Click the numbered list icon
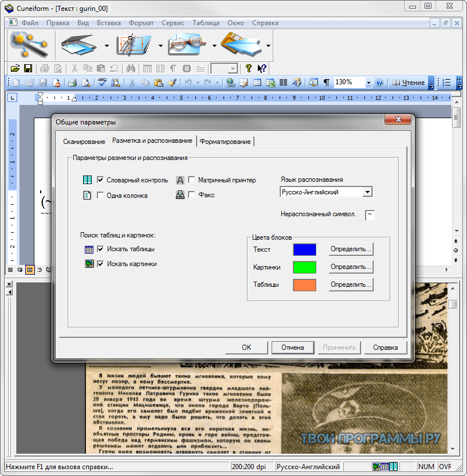The image size is (467, 476). [446, 83]
